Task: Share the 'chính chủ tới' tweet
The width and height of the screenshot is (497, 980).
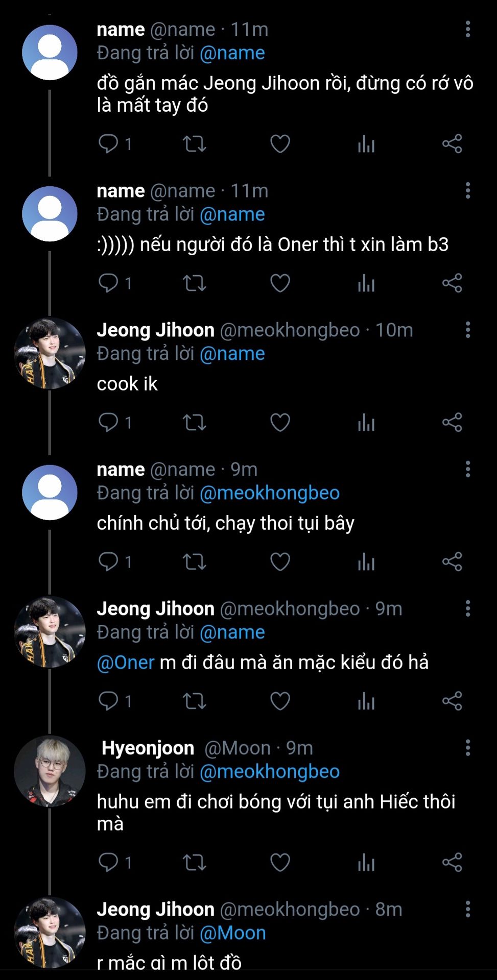Action: pyautogui.click(x=452, y=562)
